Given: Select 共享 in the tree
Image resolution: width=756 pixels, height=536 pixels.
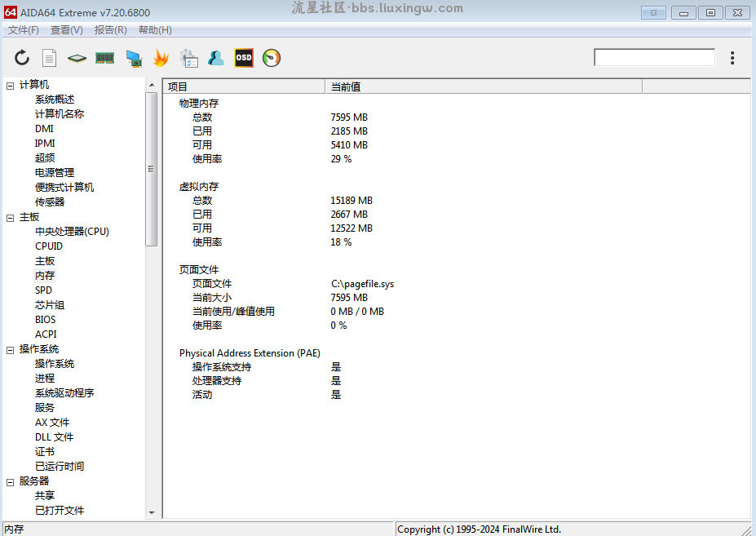Looking at the screenshot, I should (44, 495).
